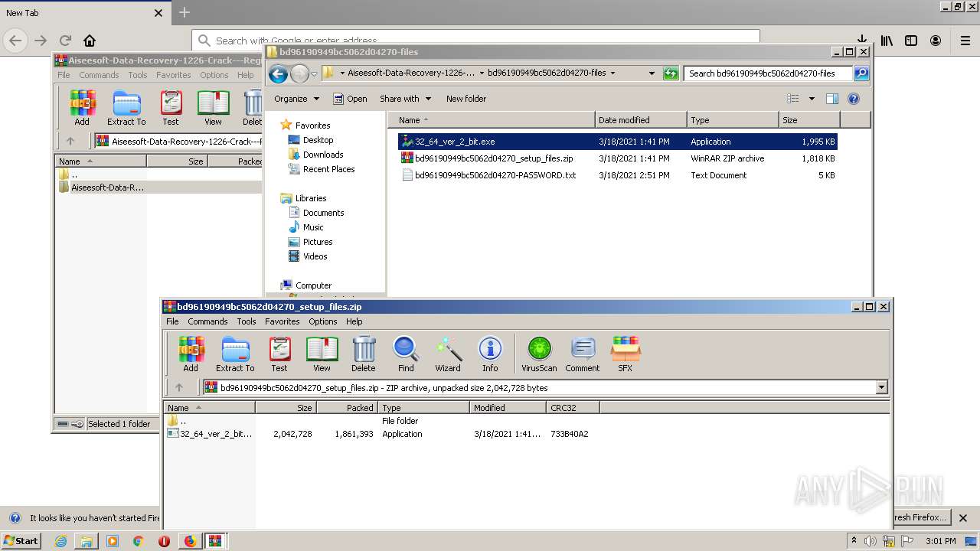Open path dropdown in setup_files.zip window
The image size is (980, 551).
(x=881, y=388)
